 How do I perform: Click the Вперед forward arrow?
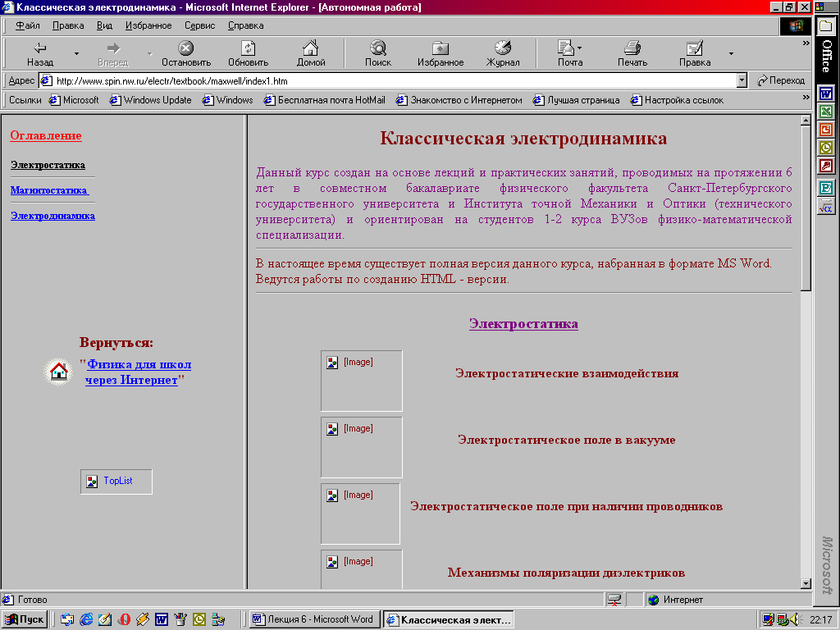click(113, 53)
